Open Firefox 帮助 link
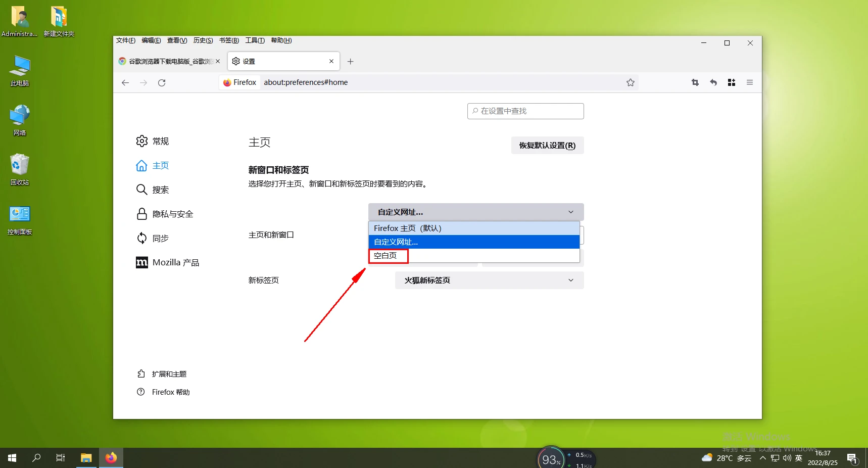This screenshot has height=468, width=868. click(163, 392)
